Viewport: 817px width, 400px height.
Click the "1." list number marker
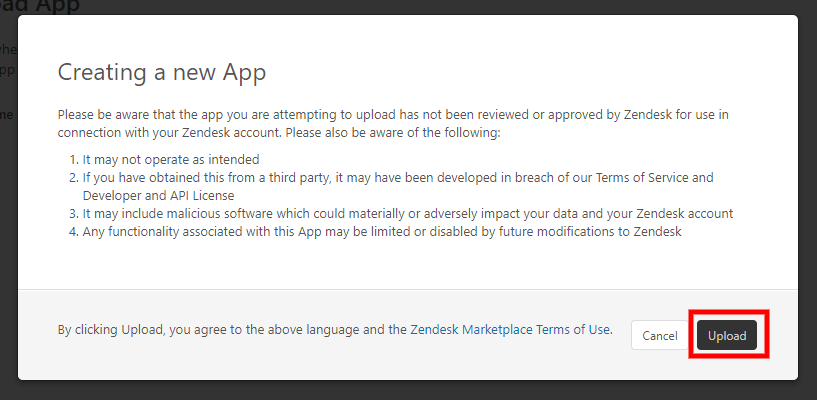(x=74, y=159)
